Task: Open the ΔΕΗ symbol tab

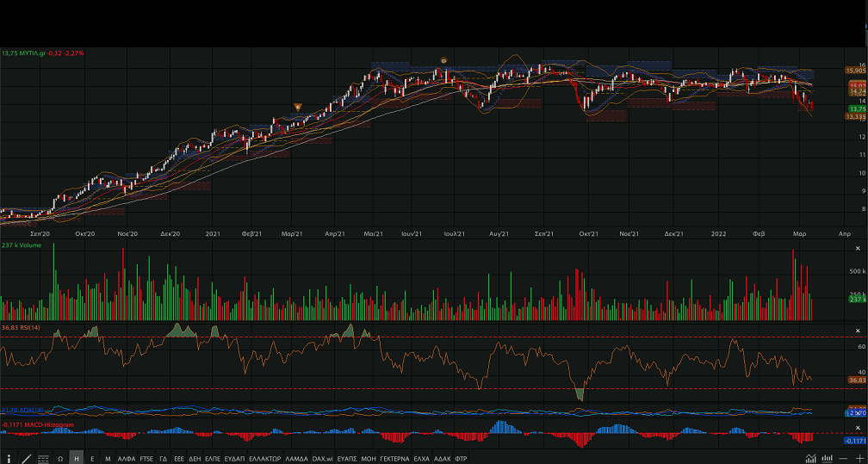Action: point(195,459)
